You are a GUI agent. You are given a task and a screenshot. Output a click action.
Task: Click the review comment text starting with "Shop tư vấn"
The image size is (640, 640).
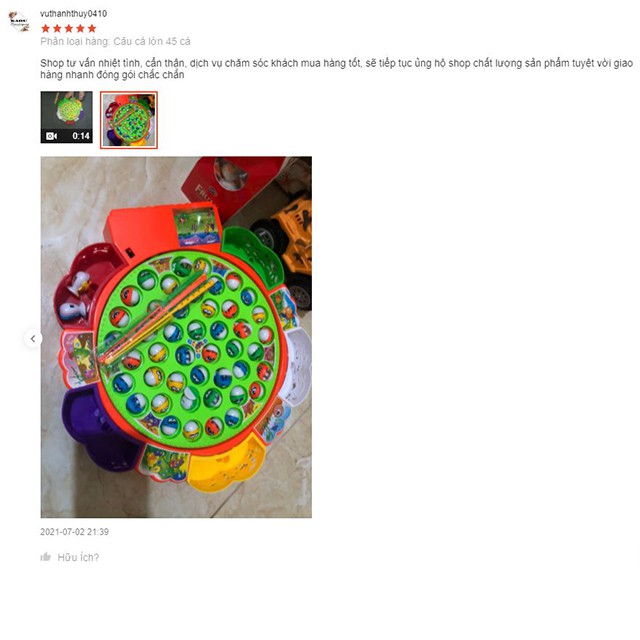[336, 69]
